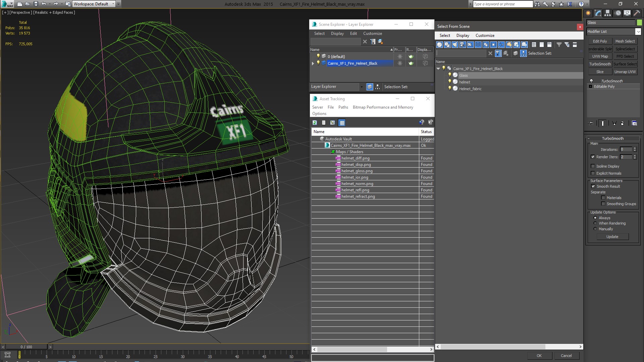Click Refresh icon in Asset Tracking toolbar
The image size is (644, 362).
tap(315, 123)
